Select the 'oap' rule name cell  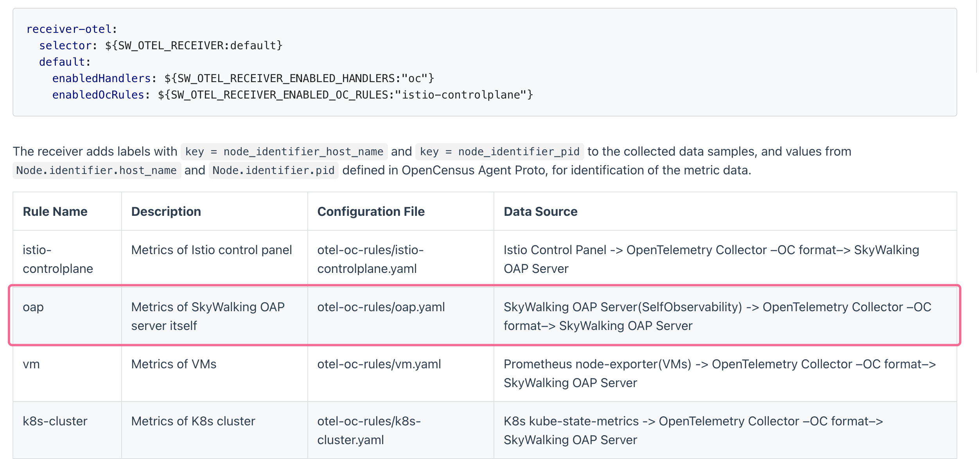pos(33,307)
